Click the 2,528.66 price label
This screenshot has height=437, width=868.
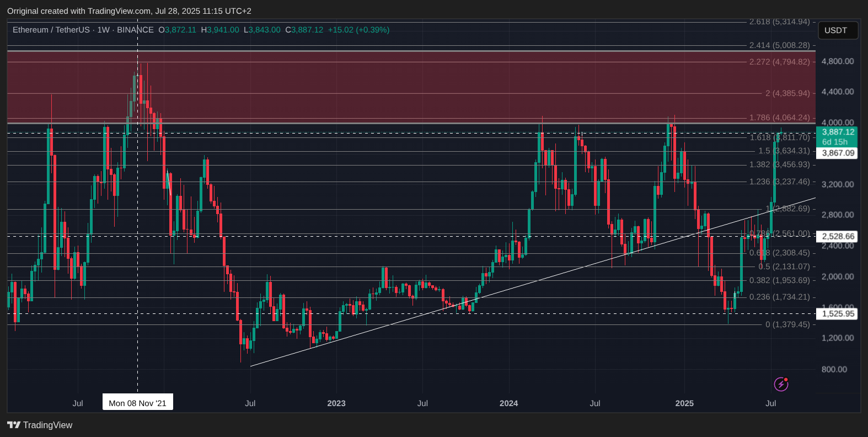(838, 236)
